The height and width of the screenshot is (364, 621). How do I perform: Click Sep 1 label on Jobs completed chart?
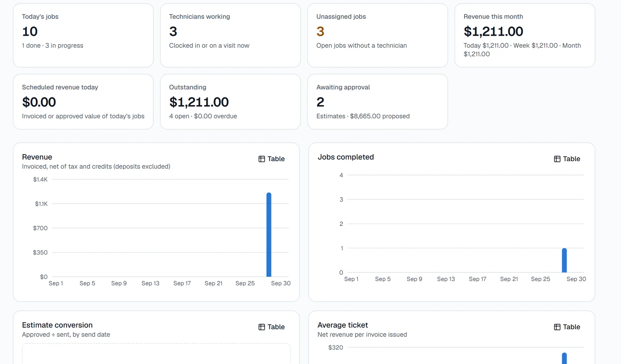pos(351,279)
